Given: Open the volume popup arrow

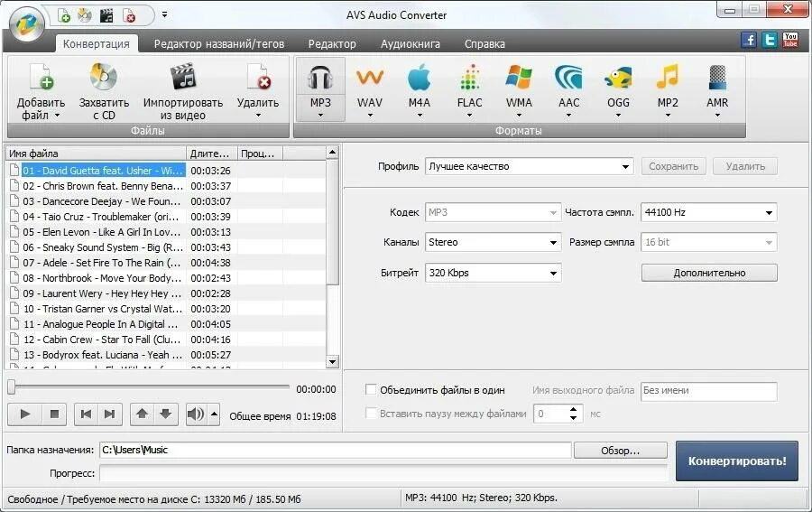Looking at the screenshot, I should click(214, 414).
